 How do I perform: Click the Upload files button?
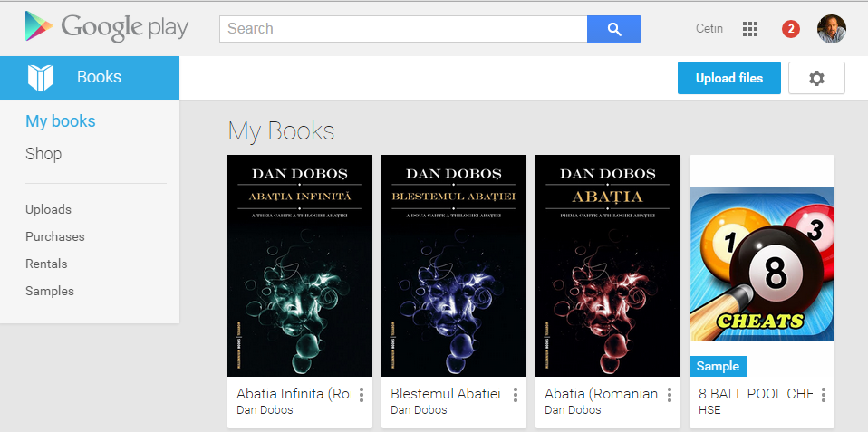(x=729, y=78)
